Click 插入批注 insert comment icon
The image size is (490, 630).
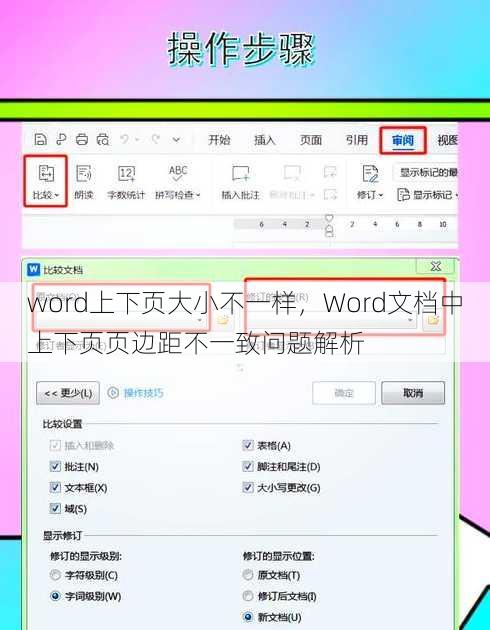tap(241, 173)
